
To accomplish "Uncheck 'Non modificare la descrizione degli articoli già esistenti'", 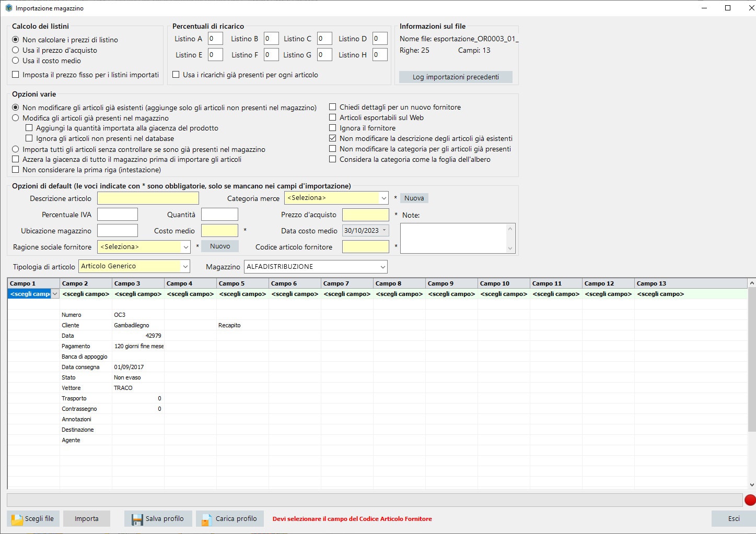I will pos(333,138).
